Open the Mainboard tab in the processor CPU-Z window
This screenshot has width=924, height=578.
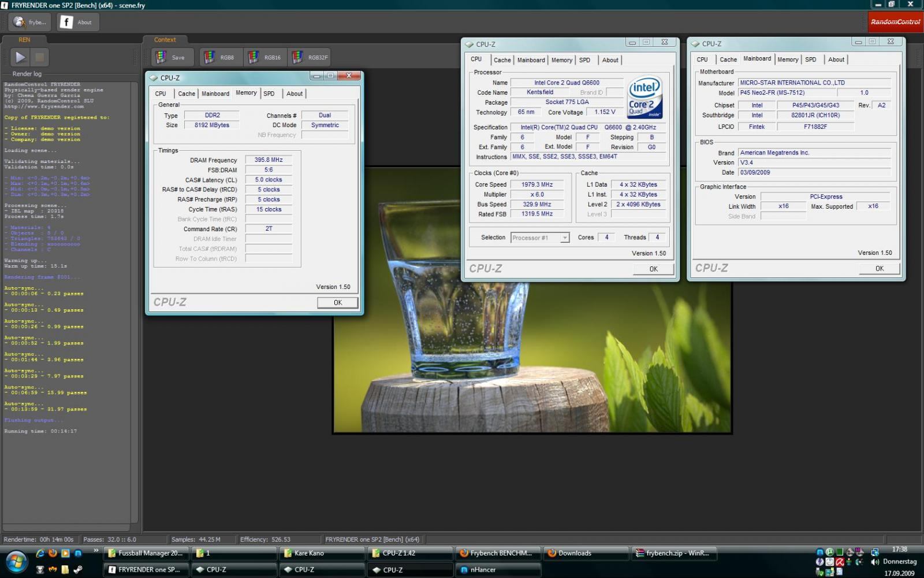pyautogui.click(x=531, y=60)
